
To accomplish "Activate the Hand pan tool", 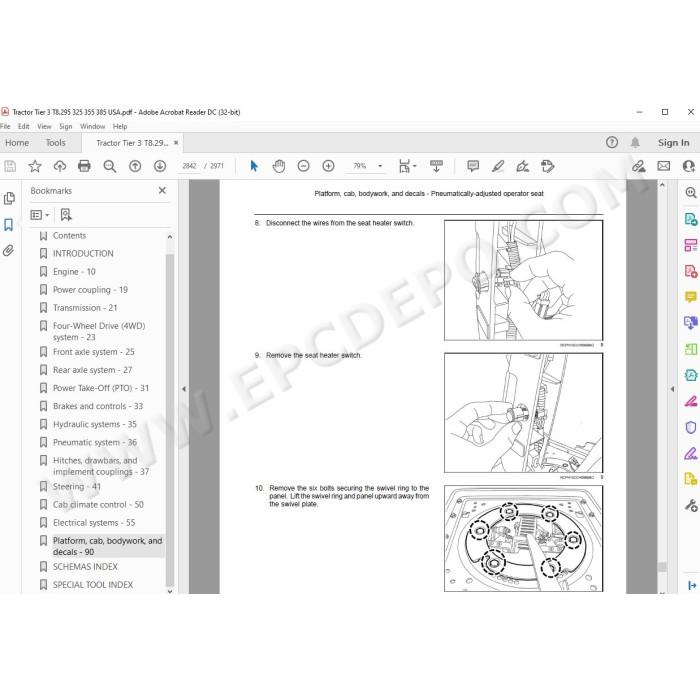I will pyautogui.click(x=279, y=167).
